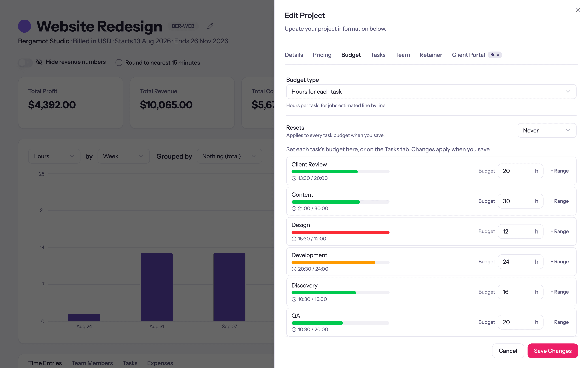Add a range to QA budget
This screenshot has width=588, height=368.
559,322
